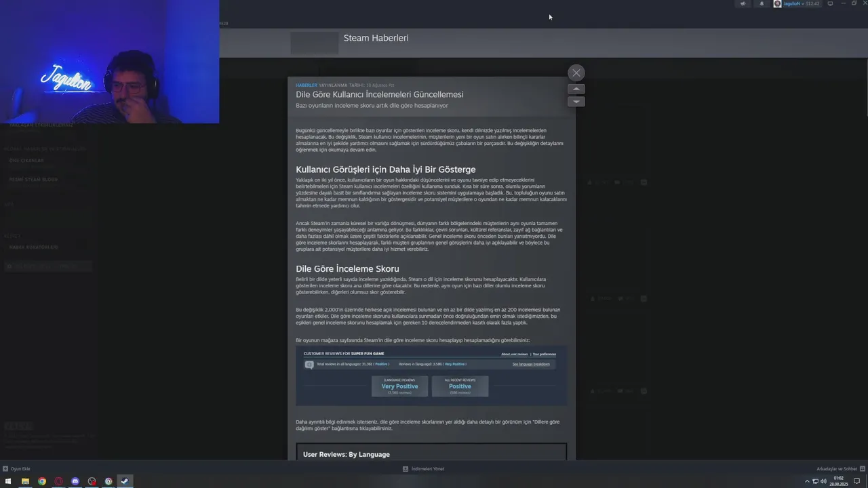Open Arkadaşlar ve Sohbet friends panel
This screenshot has height=488, width=868.
(x=841, y=469)
